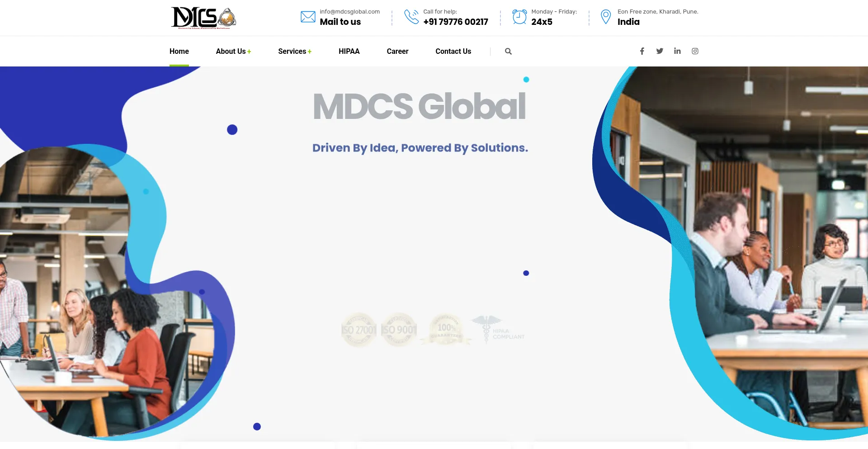The height and width of the screenshot is (449, 868).
Task: Go to the Home menu item
Action: (x=179, y=52)
